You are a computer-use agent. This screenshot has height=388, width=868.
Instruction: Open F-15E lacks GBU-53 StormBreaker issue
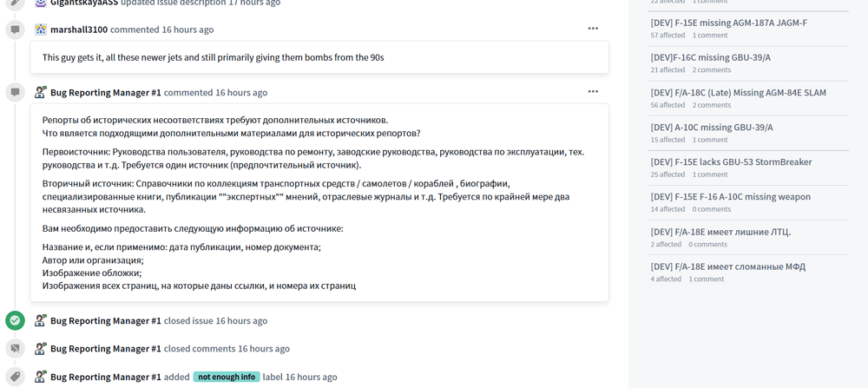pyautogui.click(x=731, y=161)
